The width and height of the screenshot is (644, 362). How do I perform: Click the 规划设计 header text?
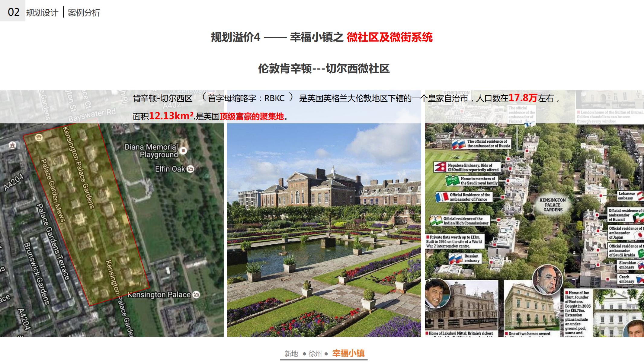tap(42, 13)
